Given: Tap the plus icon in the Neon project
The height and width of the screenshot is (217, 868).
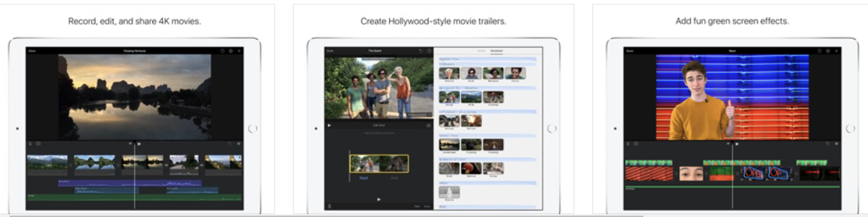Looking at the screenshot, I should click(x=837, y=51).
